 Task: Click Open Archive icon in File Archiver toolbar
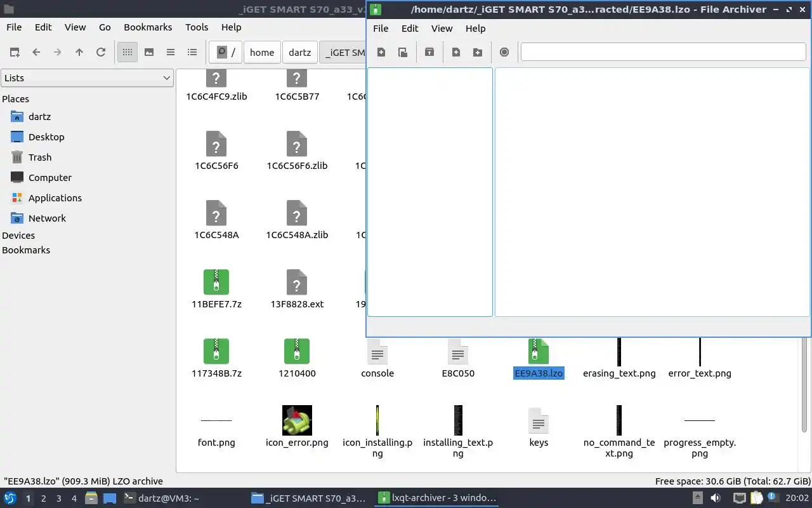(403, 52)
